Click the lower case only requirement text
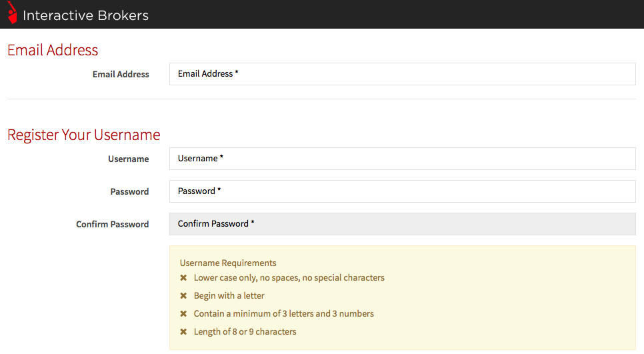This screenshot has width=644, height=354. click(x=289, y=278)
